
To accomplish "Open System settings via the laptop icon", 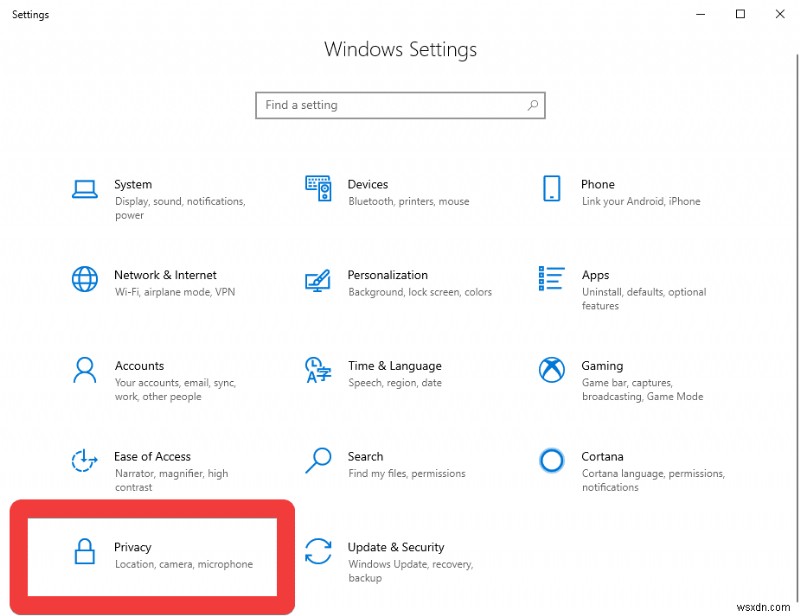I will pos(84,190).
